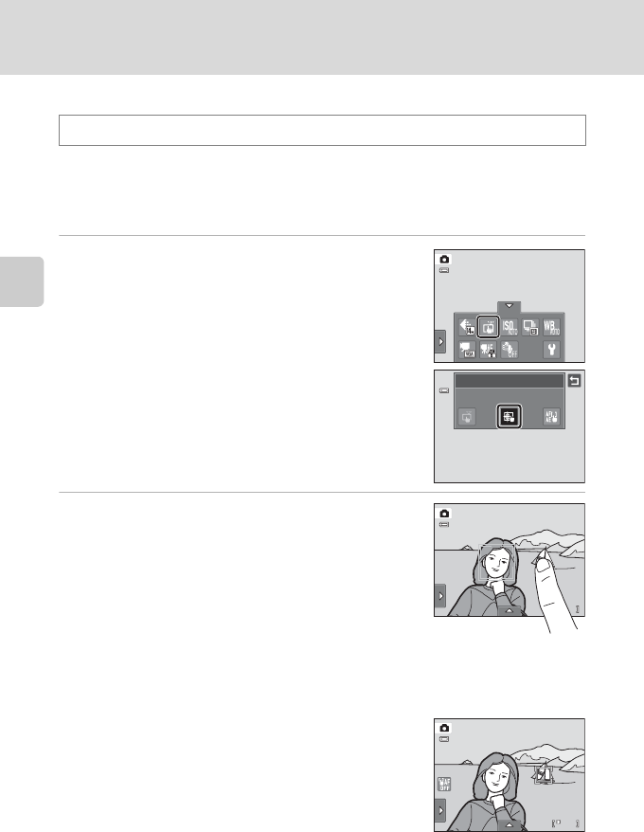Select the touch AF/AE option
644x832 pixels.
point(552,417)
